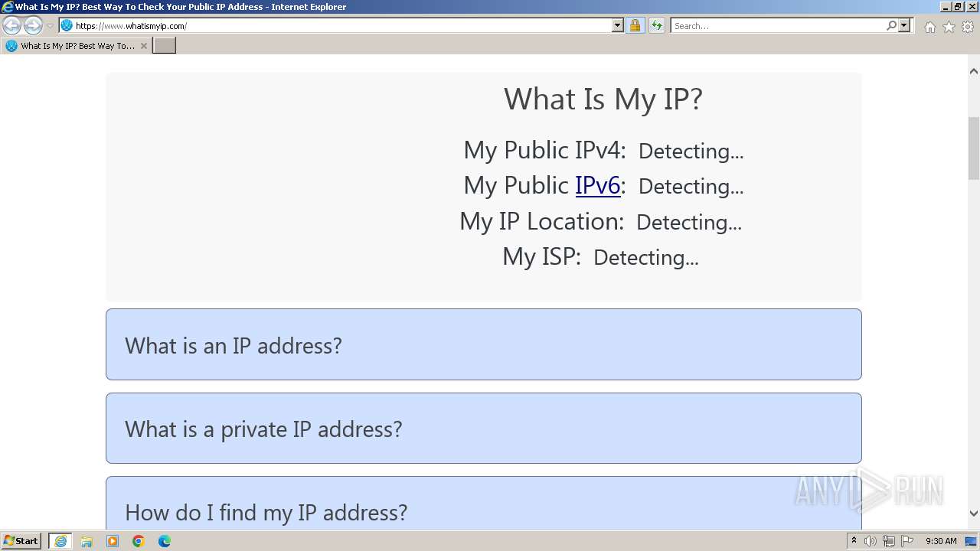Switch to Internet Explorer taskbar icon
Viewport: 980px width, 551px height.
[60, 541]
